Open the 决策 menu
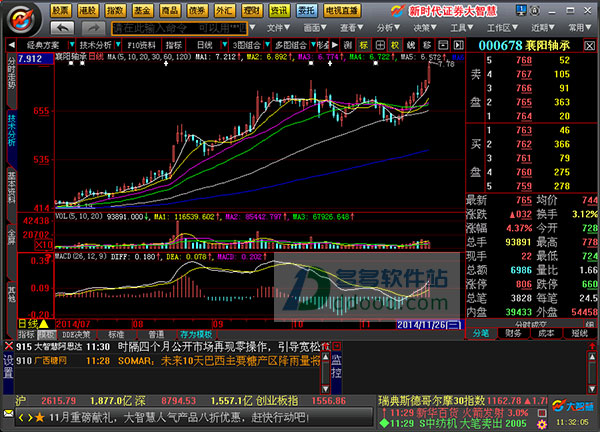The width and height of the screenshot is (600, 432). tap(425, 28)
